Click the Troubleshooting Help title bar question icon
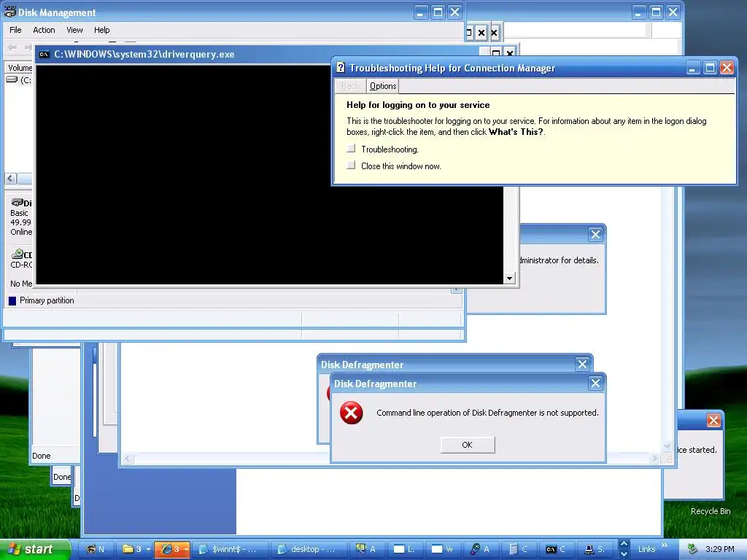The width and height of the screenshot is (747, 560). (341, 68)
